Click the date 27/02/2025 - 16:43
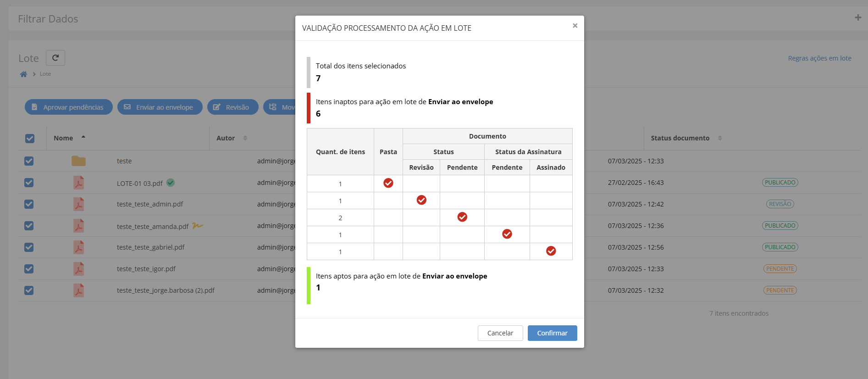 (x=636, y=183)
